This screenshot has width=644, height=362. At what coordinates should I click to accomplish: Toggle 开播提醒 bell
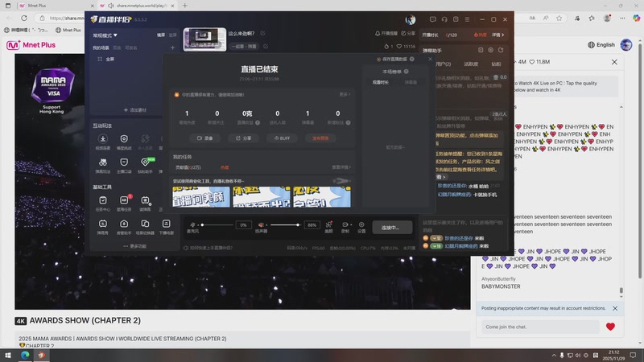(x=386, y=33)
